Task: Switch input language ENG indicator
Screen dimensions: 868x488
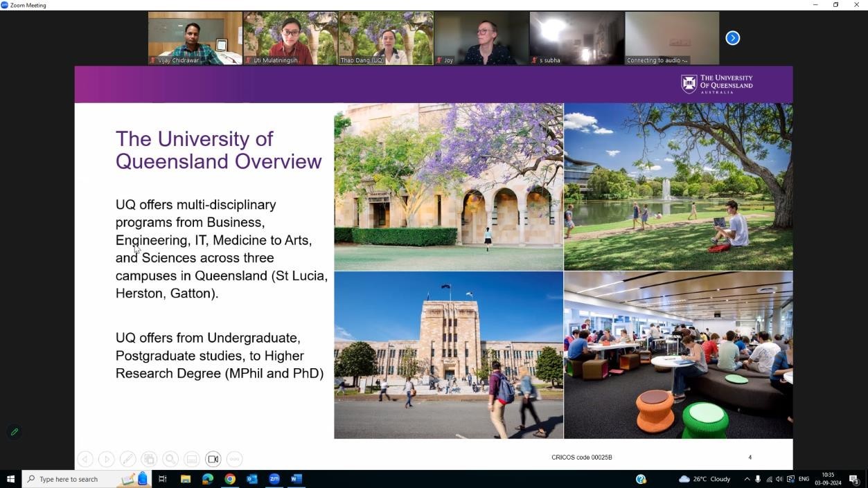Action: click(x=804, y=479)
